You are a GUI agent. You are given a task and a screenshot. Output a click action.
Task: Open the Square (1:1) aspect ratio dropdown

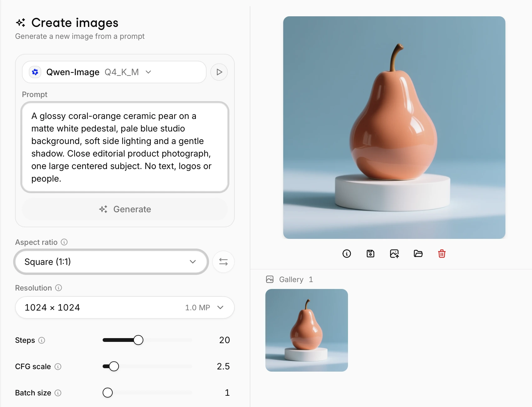(111, 262)
